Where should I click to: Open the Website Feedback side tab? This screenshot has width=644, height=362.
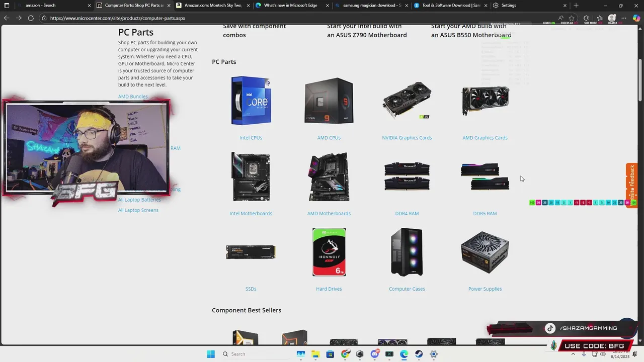pos(632,185)
